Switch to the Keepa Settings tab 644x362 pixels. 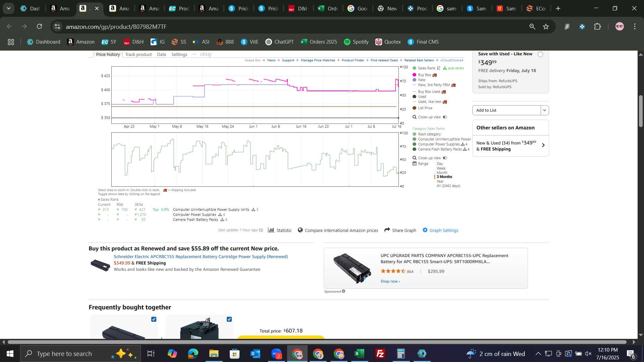coord(179,54)
